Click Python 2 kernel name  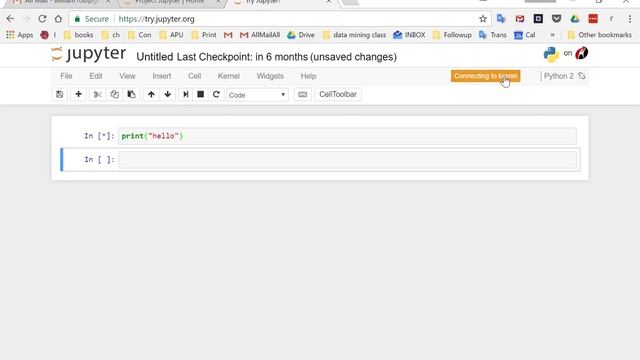point(558,76)
